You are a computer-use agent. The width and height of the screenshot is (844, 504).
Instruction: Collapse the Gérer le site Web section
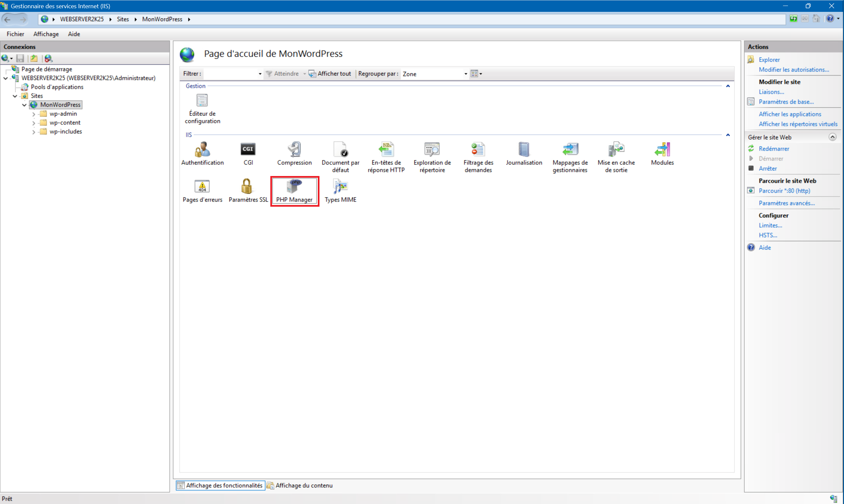[832, 137]
